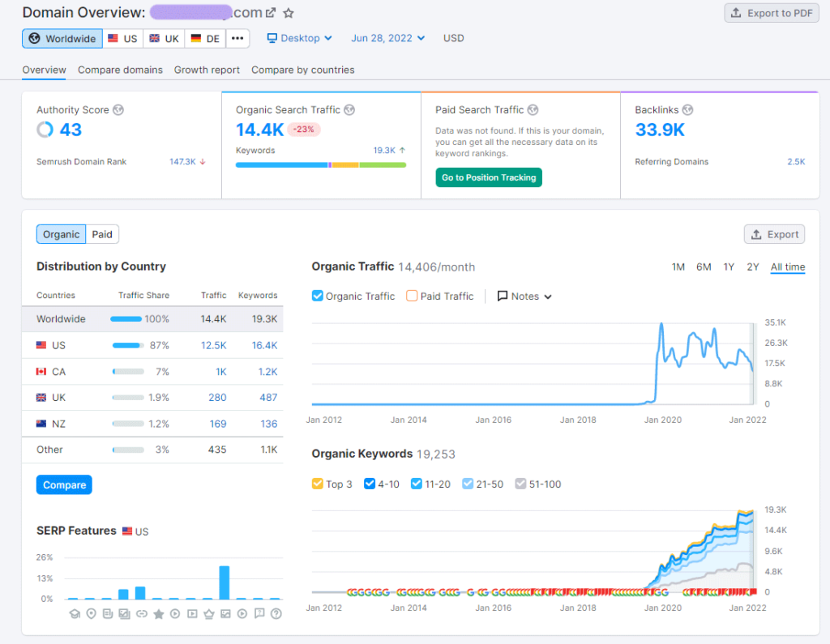
Task: Open the domain in a new tab icon
Action: (x=272, y=12)
